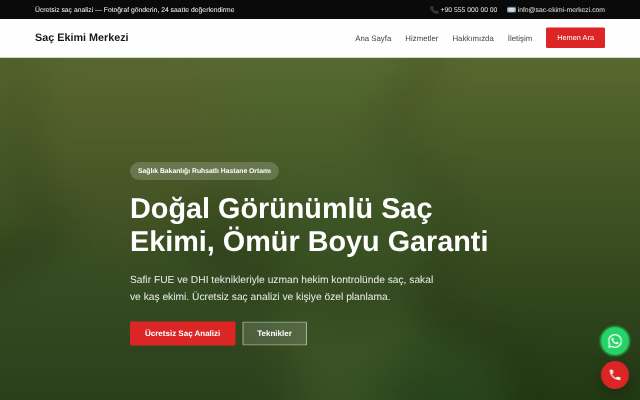640x400 pixels.
Task: Click the phone icon in top bar
Action: (434, 10)
